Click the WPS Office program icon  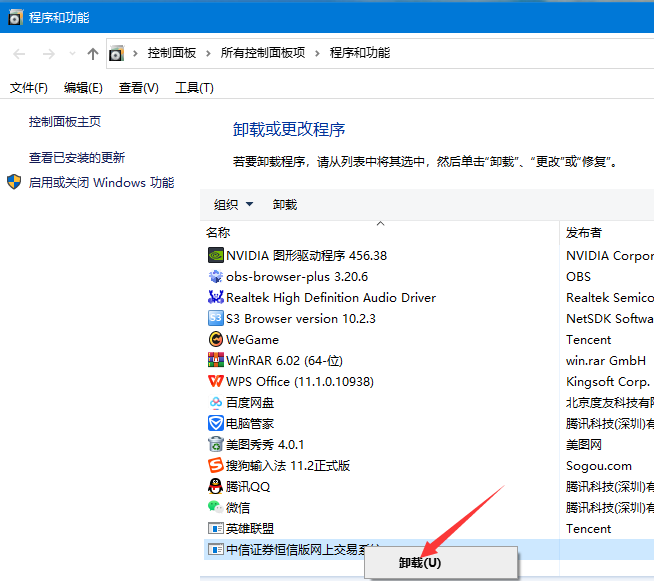click(x=216, y=381)
